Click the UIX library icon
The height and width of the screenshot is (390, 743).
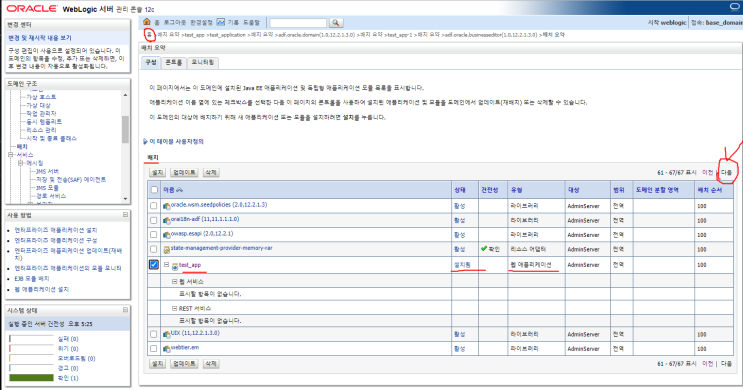coord(167,335)
